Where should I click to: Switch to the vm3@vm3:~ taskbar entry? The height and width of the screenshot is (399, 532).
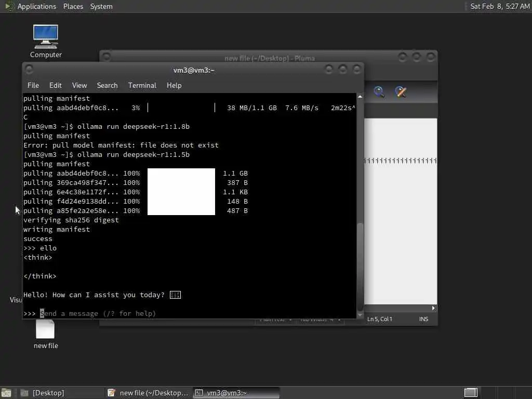(236, 393)
